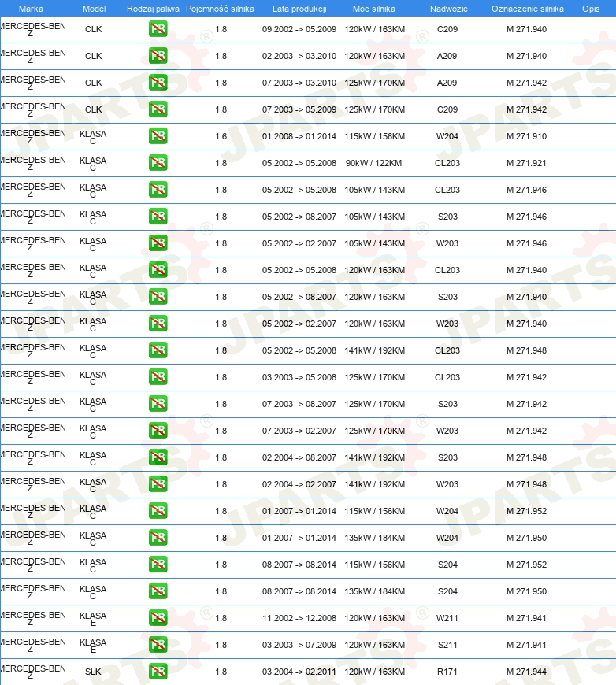Select production years 03.2003 -> 07.2009
Screen dimensions: 616x685
[x=299, y=644]
